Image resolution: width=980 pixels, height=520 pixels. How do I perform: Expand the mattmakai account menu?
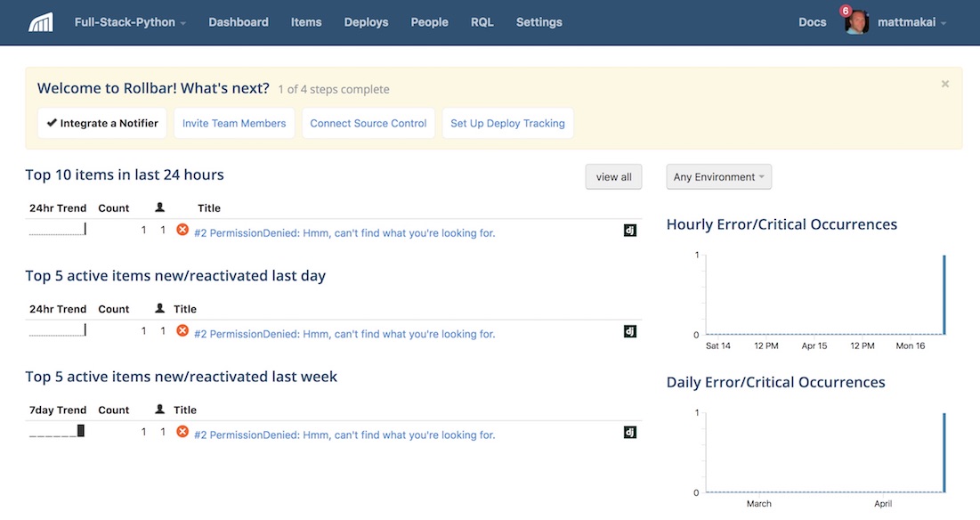click(x=911, y=22)
